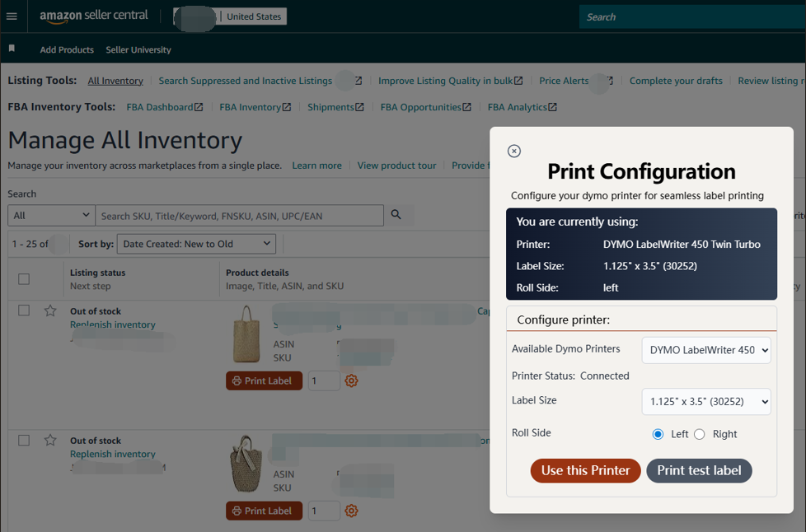This screenshot has height=532, width=806.
Task: Open FBA Opportunities link
Action: coord(420,107)
